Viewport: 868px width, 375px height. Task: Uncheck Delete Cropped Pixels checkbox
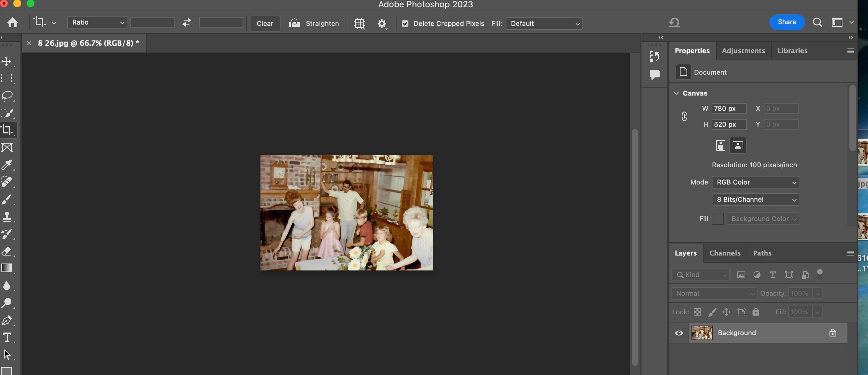click(405, 23)
